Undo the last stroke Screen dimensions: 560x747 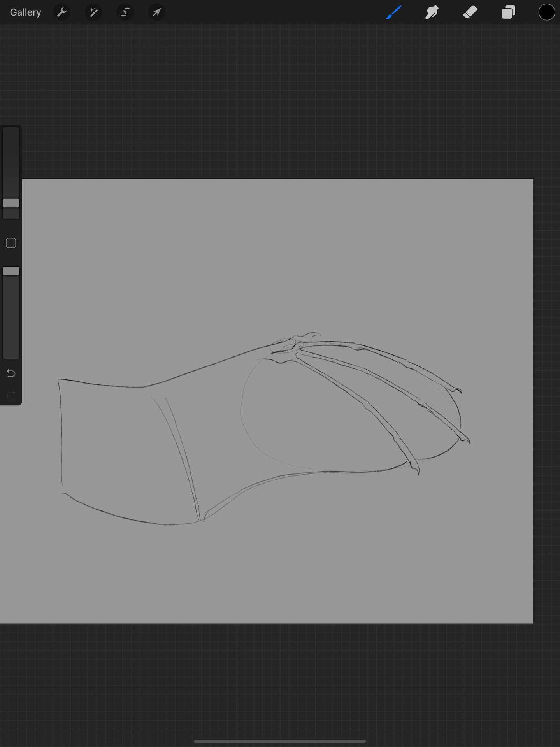(x=11, y=373)
